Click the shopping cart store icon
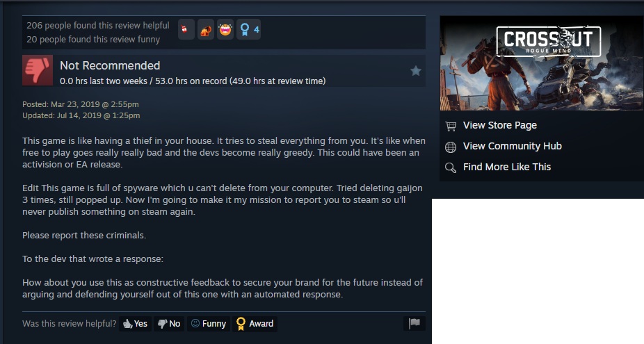This screenshot has height=344, width=644. [451, 126]
